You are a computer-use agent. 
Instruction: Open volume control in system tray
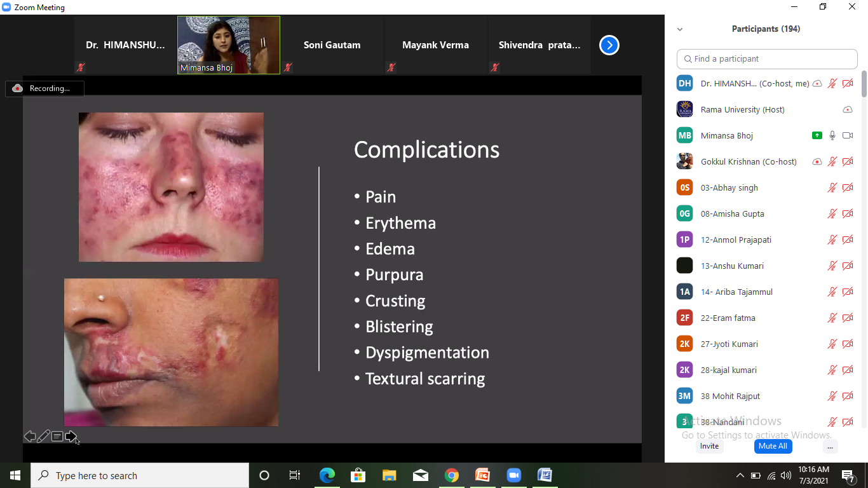(786, 475)
